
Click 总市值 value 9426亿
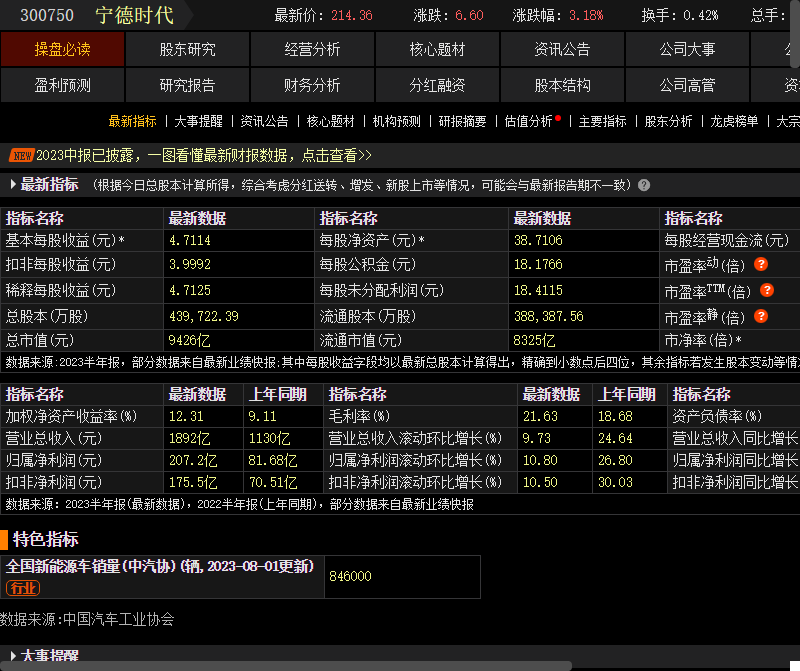click(x=189, y=340)
